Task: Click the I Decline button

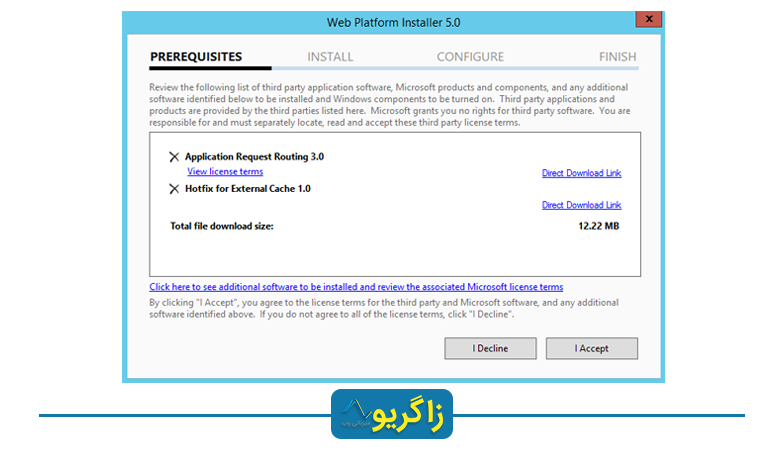Action: (490, 348)
